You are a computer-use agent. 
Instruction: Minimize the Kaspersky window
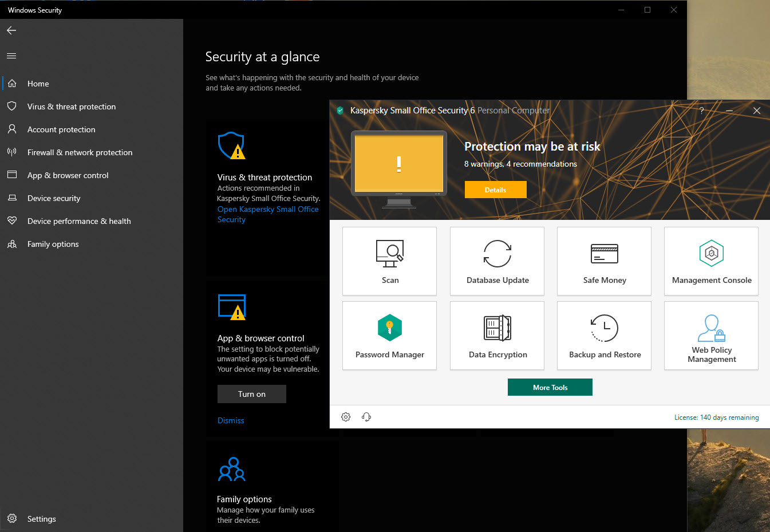coord(729,111)
